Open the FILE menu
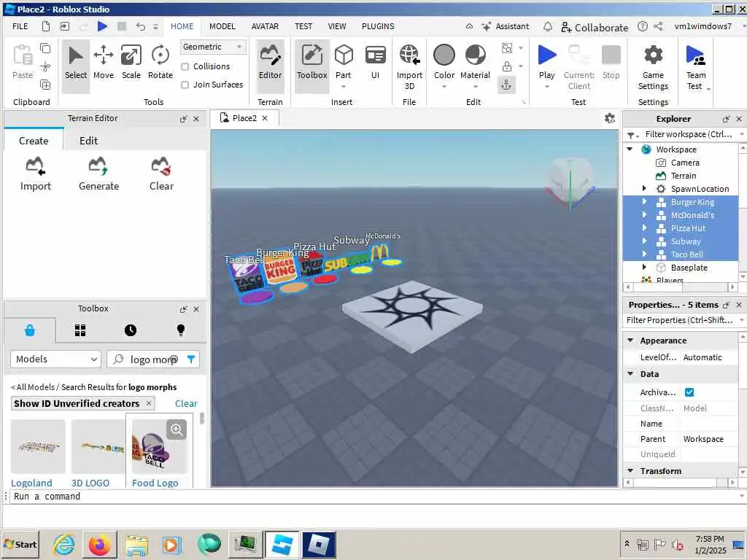Image resolution: width=747 pixels, height=560 pixels. [x=20, y=26]
